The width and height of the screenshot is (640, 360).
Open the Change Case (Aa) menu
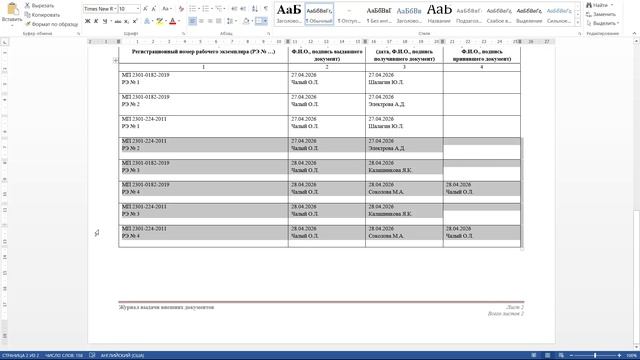(166, 9)
